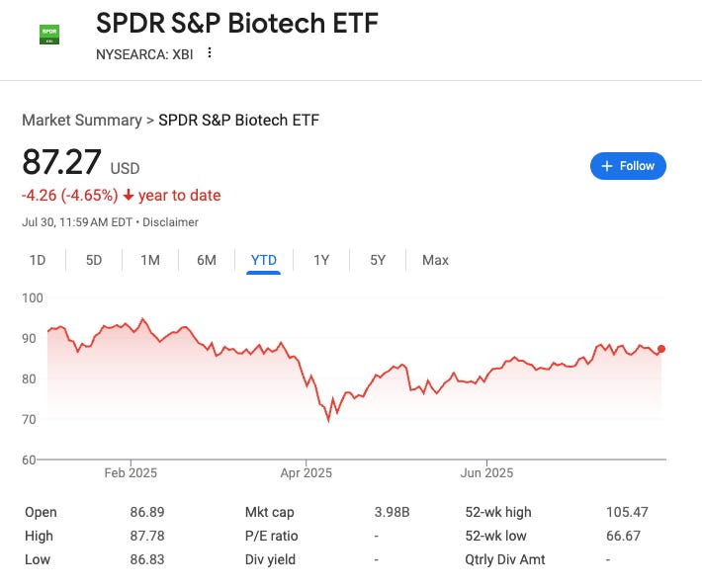Open the Market Summary breadcrumb link
The image size is (702, 588).
[82, 120]
